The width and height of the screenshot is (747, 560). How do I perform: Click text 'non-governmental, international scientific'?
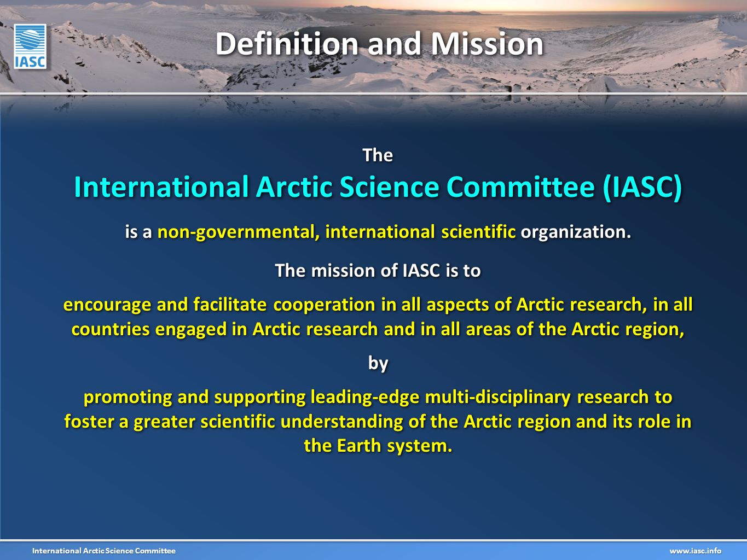point(337,232)
